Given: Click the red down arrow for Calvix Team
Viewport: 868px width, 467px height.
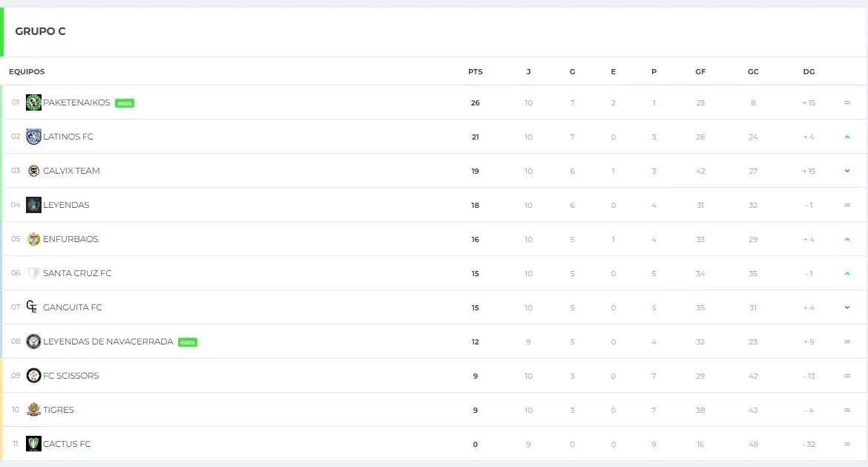Looking at the screenshot, I should (847, 172).
